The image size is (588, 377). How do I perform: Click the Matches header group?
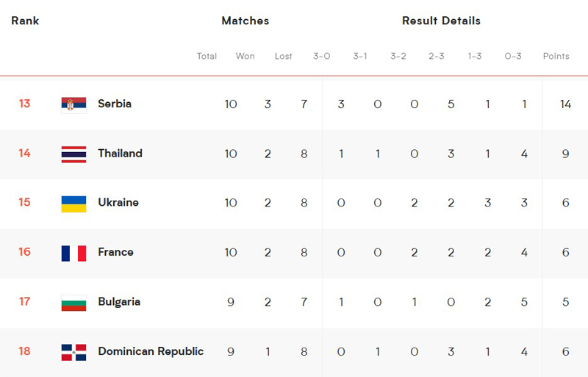[x=245, y=21]
